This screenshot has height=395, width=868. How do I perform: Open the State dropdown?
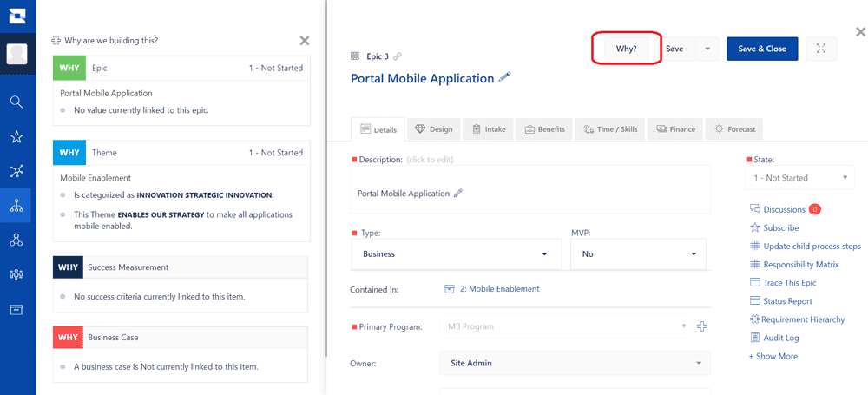(x=799, y=178)
